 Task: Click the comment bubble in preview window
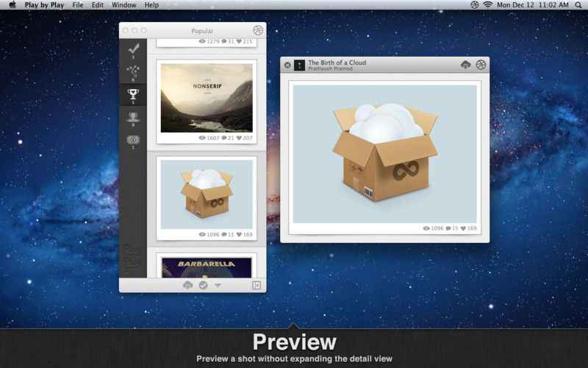click(448, 228)
